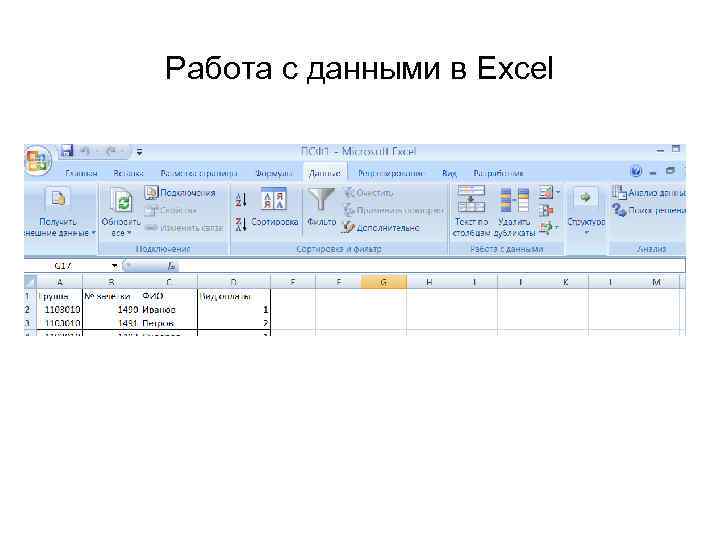Click the Применить повторно reapply command
Image resolution: width=720 pixels, height=540 pixels.
394,210
